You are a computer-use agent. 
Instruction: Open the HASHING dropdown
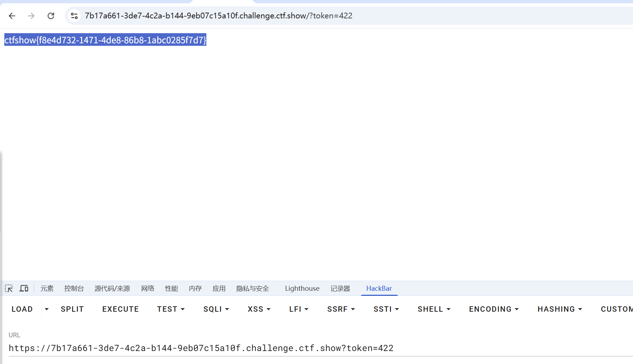point(559,309)
